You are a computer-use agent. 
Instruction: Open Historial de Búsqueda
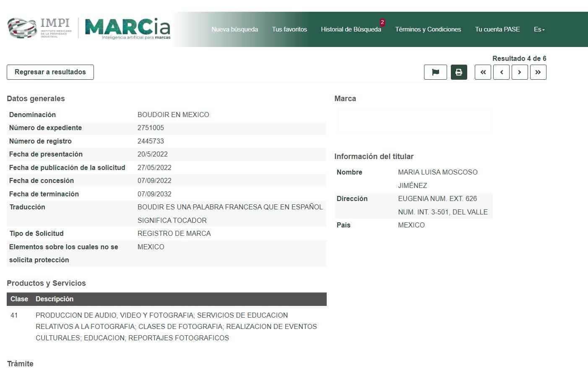tap(351, 29)
